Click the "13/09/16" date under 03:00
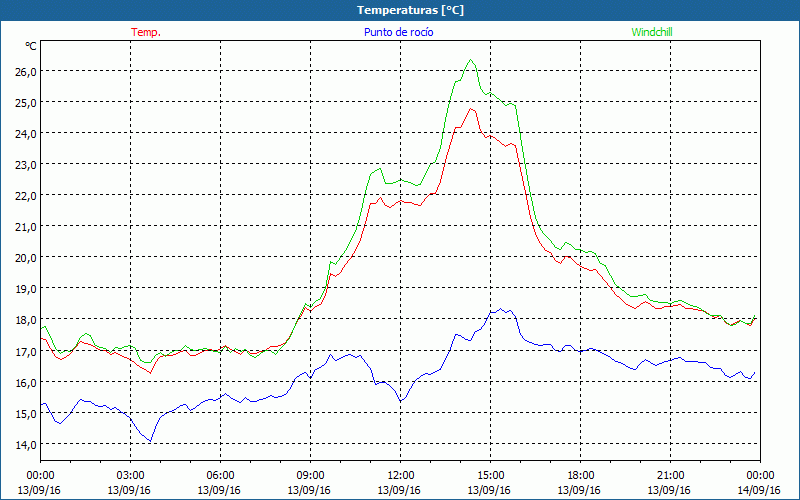 pyautogui.click(x=129, y=490)
